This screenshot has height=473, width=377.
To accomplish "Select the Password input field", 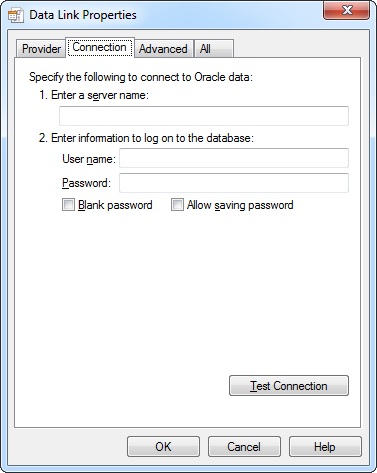I will pyautogui.click(x=234, y=183).
